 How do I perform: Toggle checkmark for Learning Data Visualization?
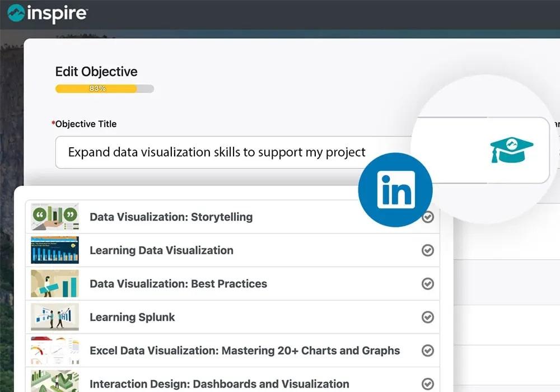click(x=428, y=250)
